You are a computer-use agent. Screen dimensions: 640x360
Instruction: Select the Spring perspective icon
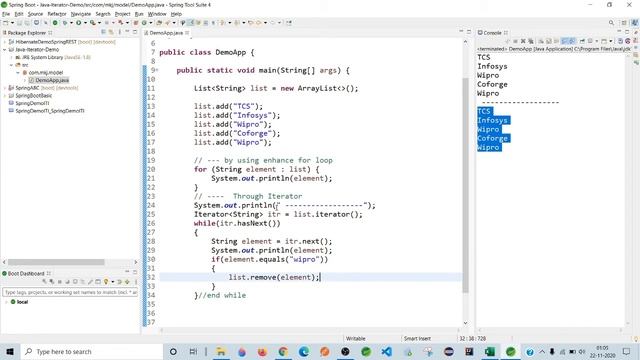click(x=634, y=23)
